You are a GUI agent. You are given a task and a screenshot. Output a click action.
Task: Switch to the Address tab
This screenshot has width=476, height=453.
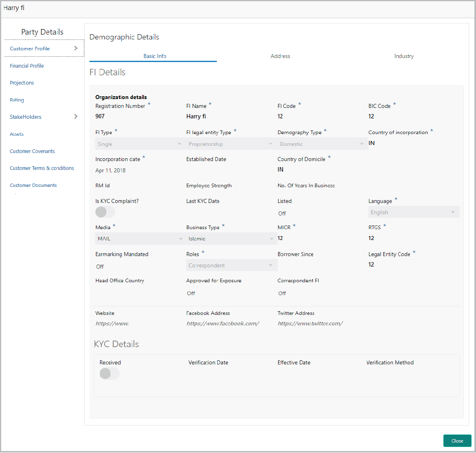click(280, 56)
